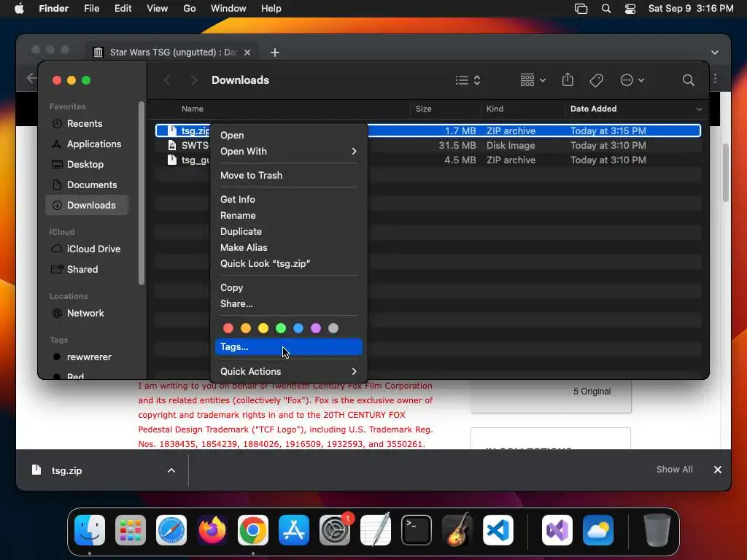The height and width of the screenshot is (560, 747).
Task: Open the Finder Action ellipsis menu
Action: (x=632, y=80)
